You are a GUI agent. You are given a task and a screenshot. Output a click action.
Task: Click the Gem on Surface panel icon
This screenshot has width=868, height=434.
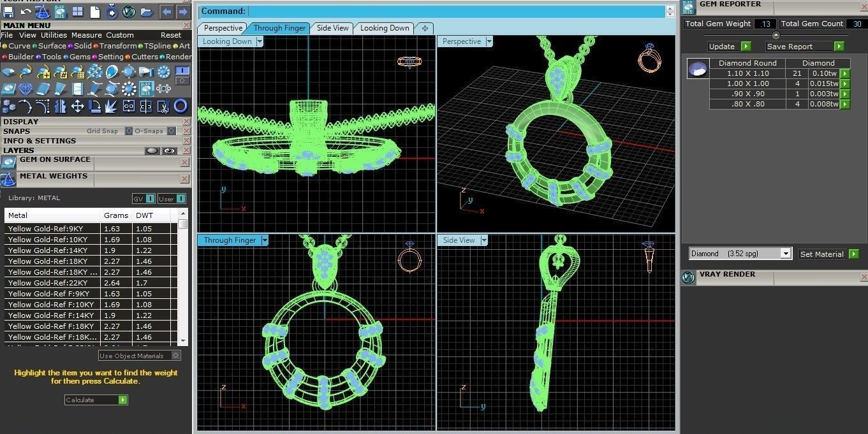(9, 162)
